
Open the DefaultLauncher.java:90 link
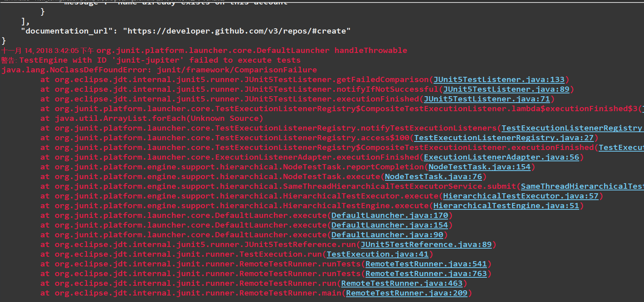tap(387, 235)
